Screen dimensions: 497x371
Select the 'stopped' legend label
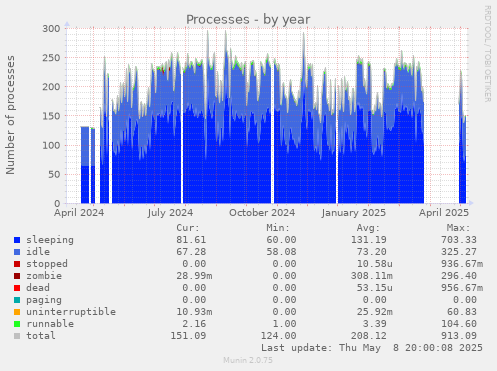pos(47,264)
